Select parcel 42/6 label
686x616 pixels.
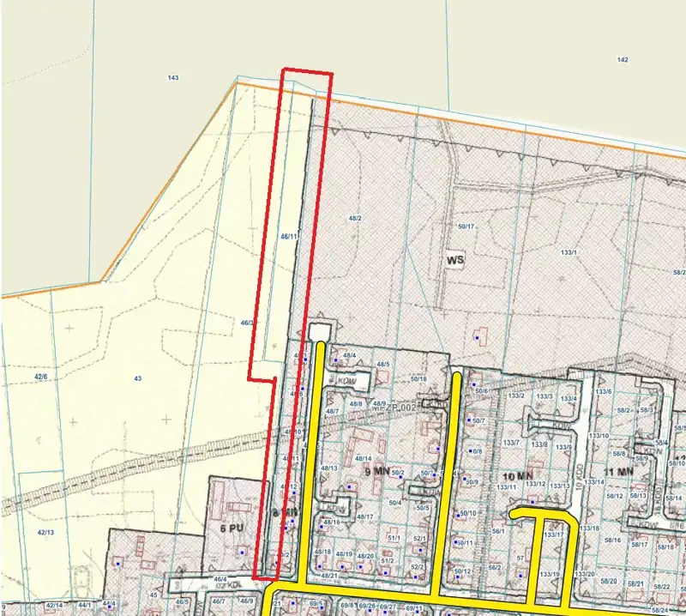click(x=41, y=377)
